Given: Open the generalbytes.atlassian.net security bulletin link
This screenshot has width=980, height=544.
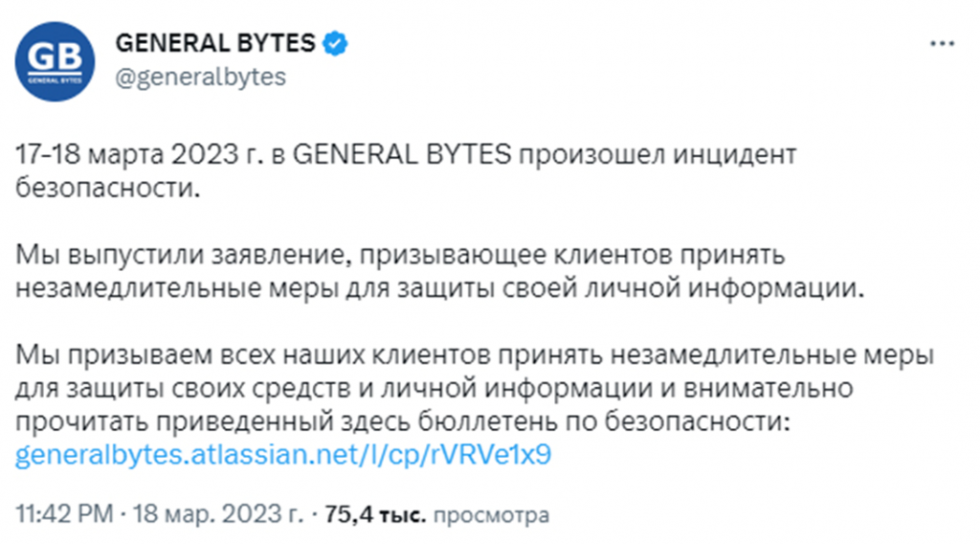Looking at the screenshot, I should click(x=284, y=455).
